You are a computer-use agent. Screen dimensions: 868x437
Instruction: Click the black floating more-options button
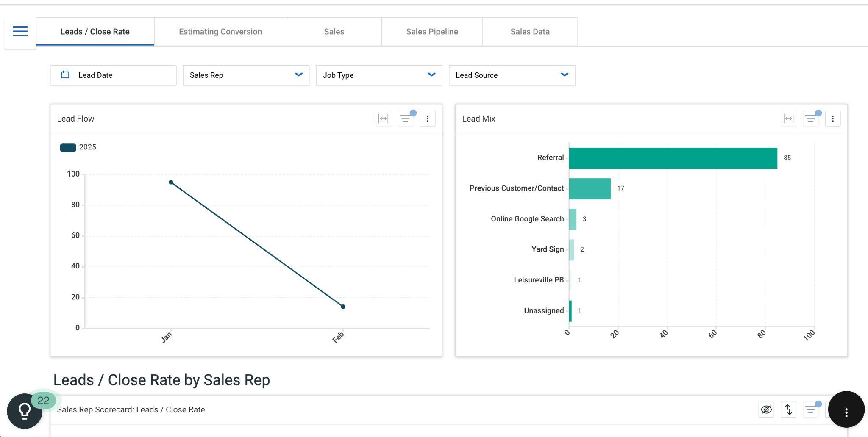coord(846,409)
